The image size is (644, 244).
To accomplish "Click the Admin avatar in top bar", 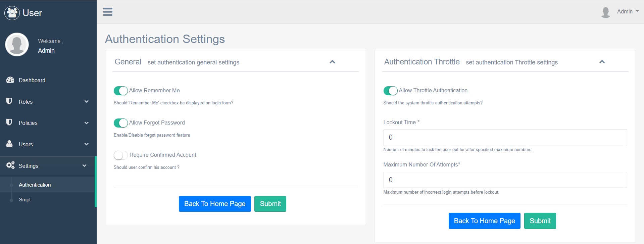I will [605, 12].
